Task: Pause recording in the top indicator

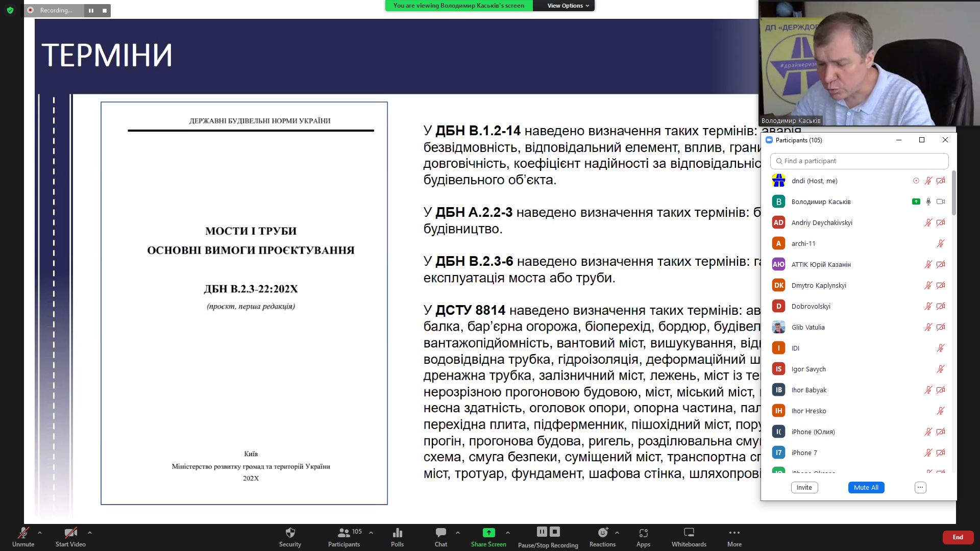Action: click(91, 10)
